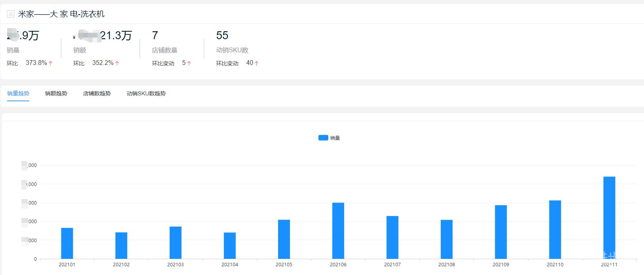Open the 动销SKU数趋势 tab

tap(146, 93)
